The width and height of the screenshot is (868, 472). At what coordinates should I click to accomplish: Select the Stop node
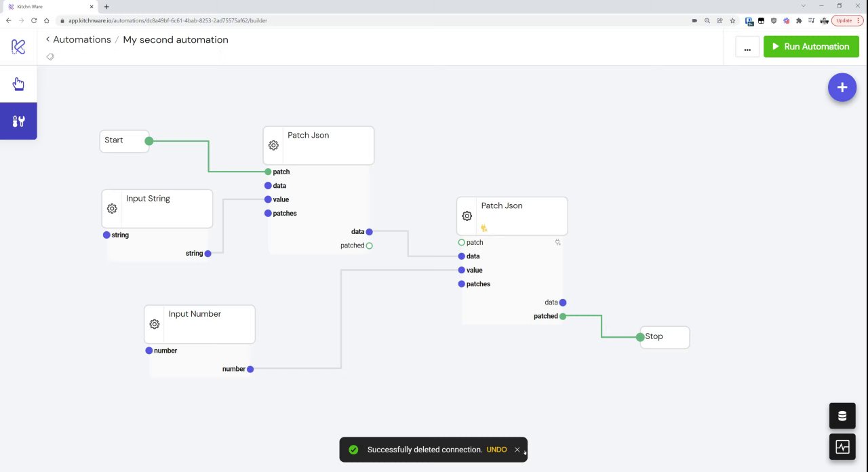[x=664, y=337]
